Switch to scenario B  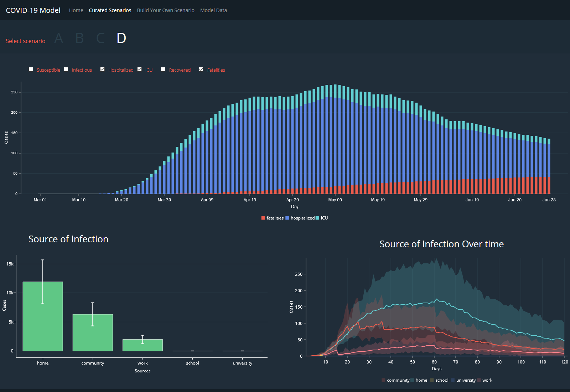click(79, 38)
